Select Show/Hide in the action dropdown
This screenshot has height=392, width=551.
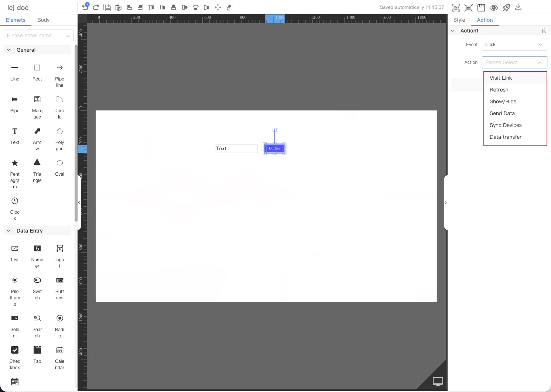tap(503, 102)
